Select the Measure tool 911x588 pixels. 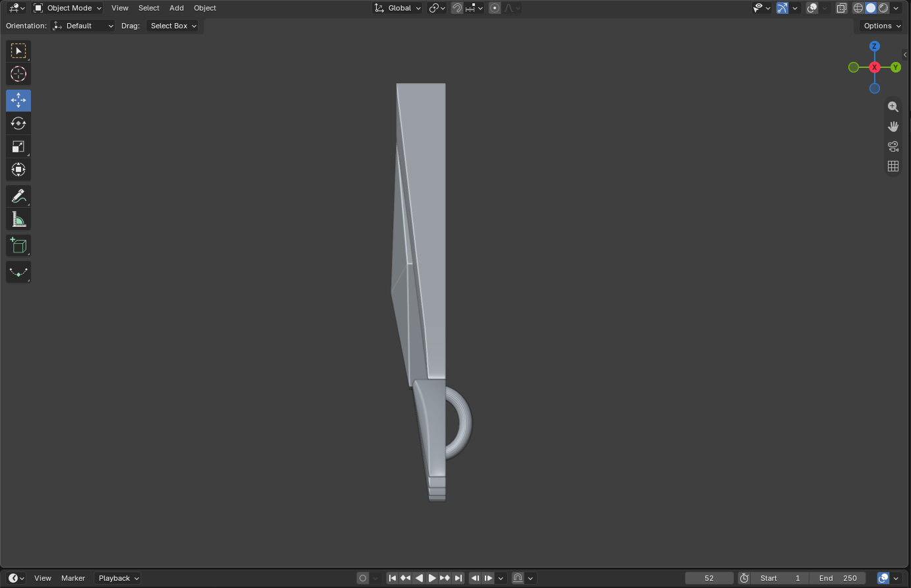point(18,219)
